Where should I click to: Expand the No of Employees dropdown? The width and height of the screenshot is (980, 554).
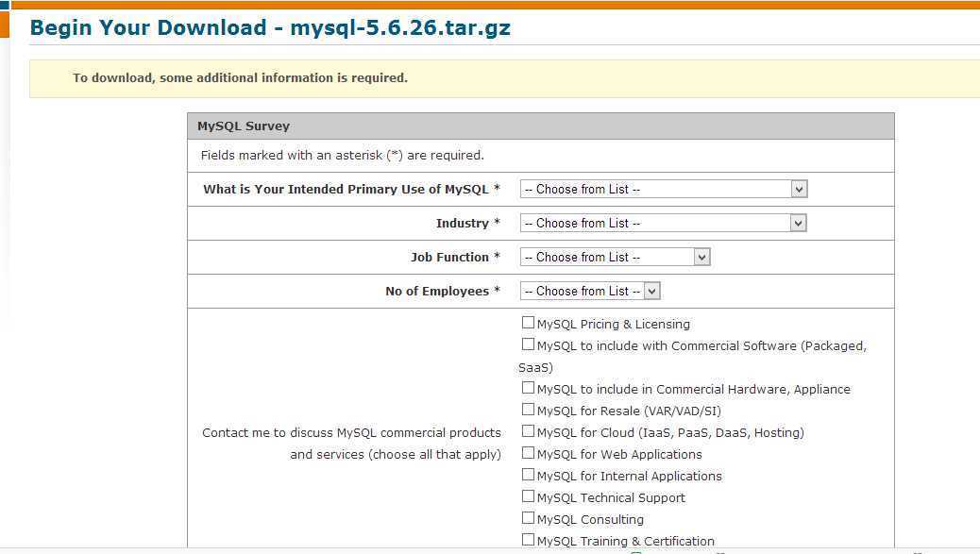point(590,291)
